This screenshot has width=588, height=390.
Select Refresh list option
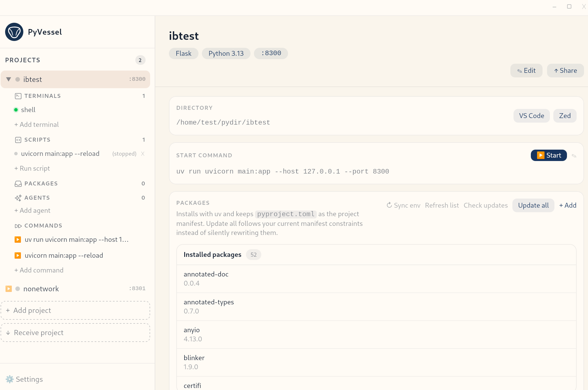point(442,205)
